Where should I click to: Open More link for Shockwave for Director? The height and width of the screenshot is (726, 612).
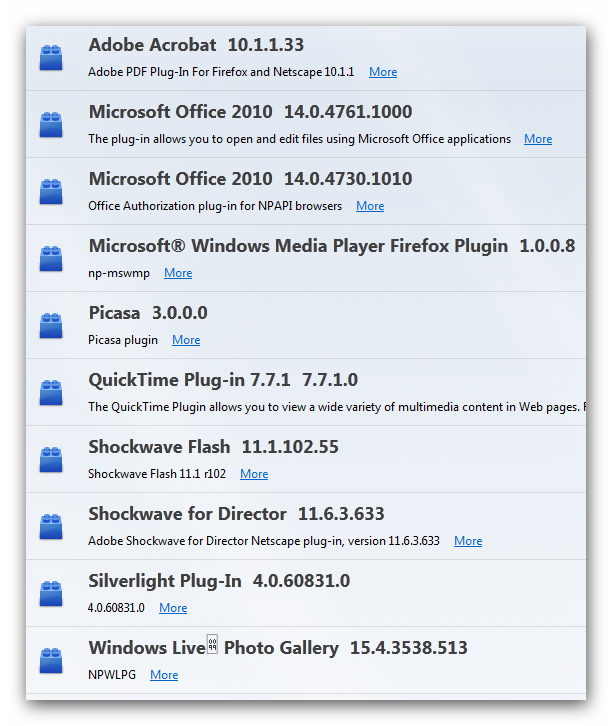point(468,541)
